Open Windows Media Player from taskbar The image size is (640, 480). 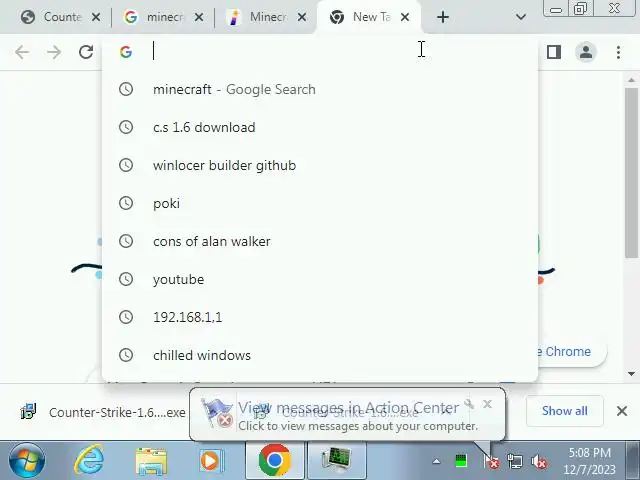(211, 461)
